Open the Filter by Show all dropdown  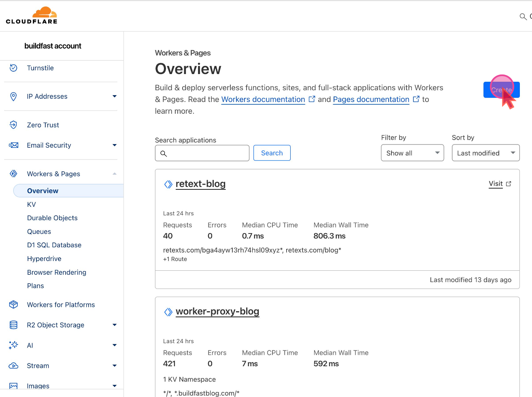click(x=412, y=153)
